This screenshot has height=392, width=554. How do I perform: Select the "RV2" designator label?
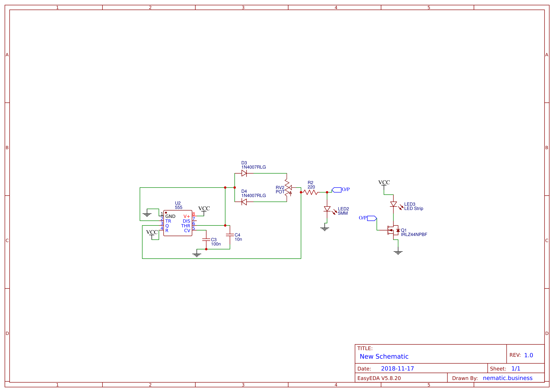click(x=280, y=187)
